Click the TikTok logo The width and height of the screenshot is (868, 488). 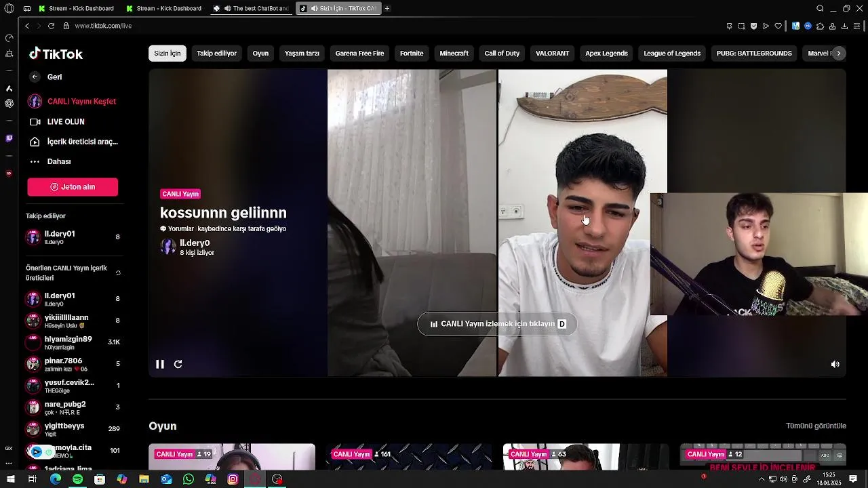(x=56, y=54)
